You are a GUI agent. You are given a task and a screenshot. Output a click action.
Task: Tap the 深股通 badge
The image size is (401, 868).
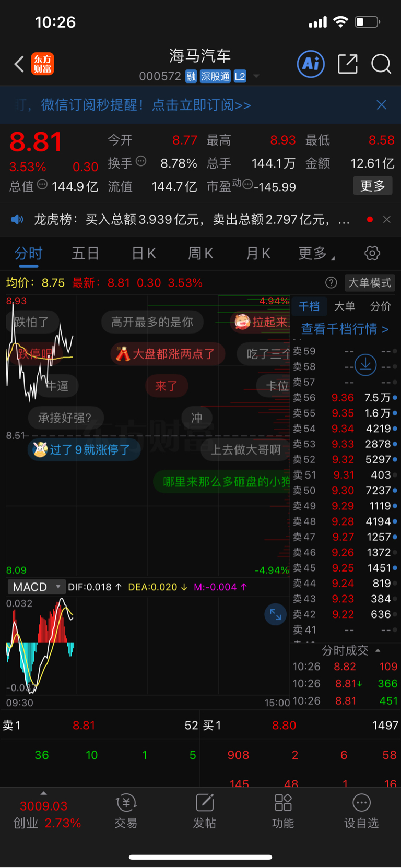point(215,77)
